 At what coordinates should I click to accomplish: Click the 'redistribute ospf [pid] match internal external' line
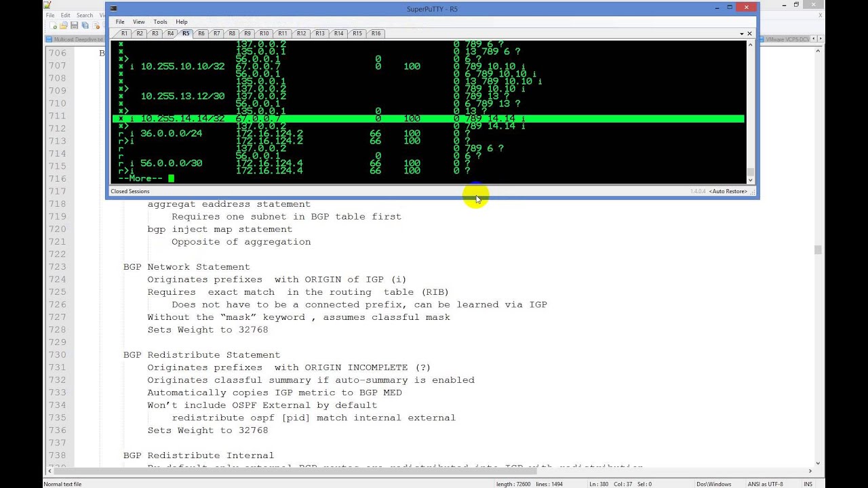pos(313,418)
